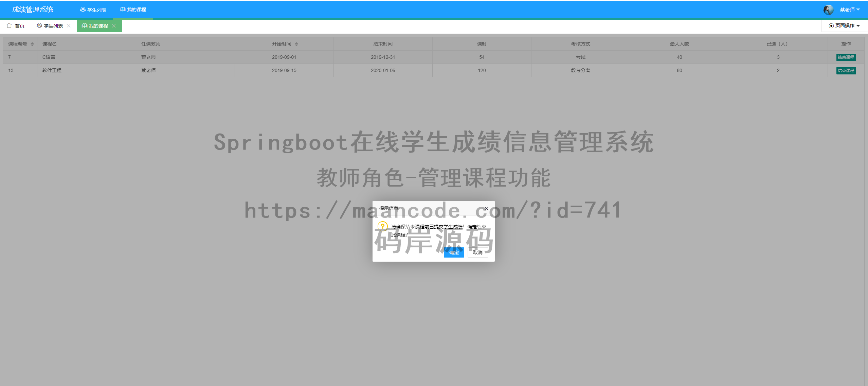Click 课时 value 54 cell
This screenshot has height=386, width=868.
coord(482,57)
